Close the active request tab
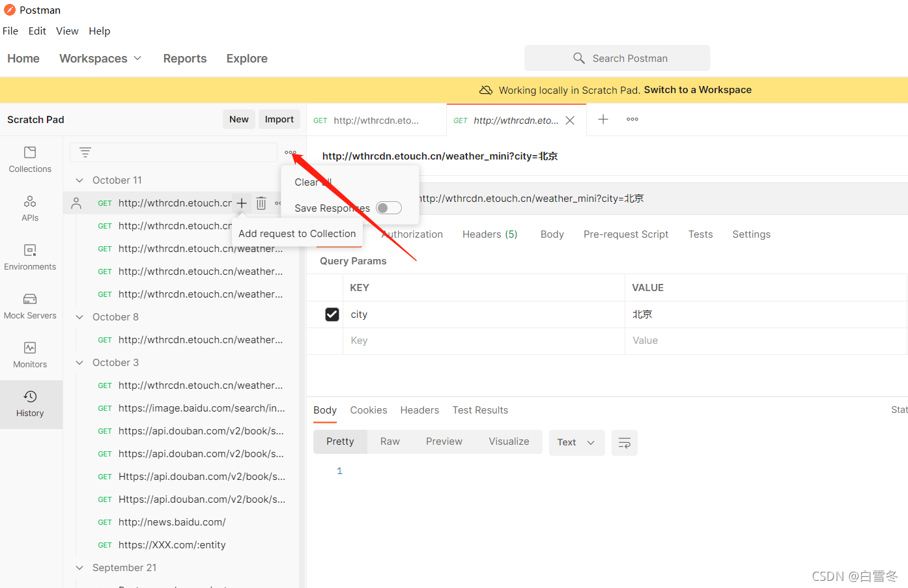The width and height of the screenshot is (908, 588). tap(570, 120)
